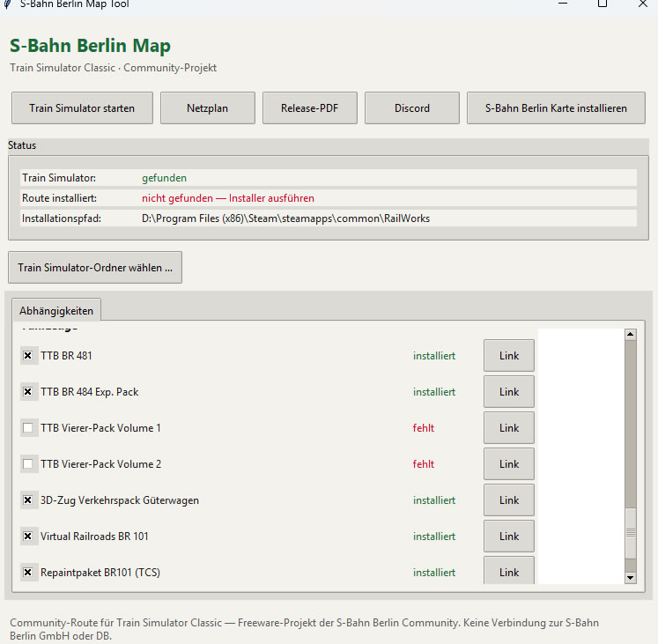Click 'installiert' status of TTB BR 481

point(434,356)
